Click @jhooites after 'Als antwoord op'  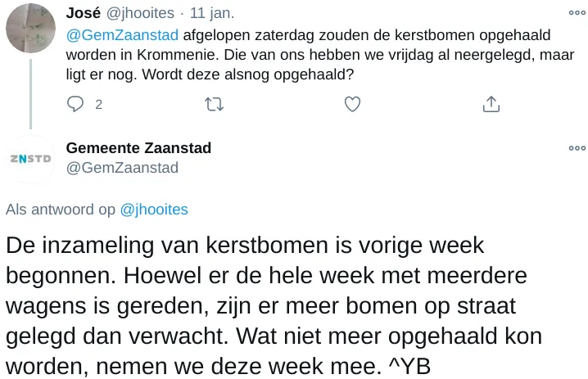coord(154,210)
